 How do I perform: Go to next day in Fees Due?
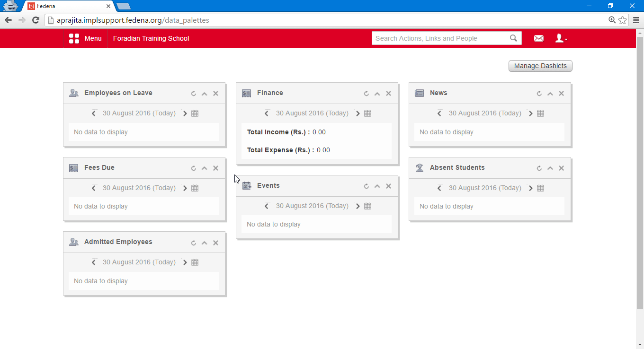185,188
